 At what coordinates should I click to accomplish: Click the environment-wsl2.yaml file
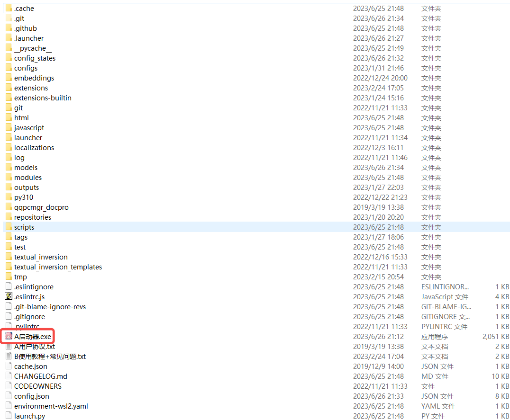tap(51, 406)
